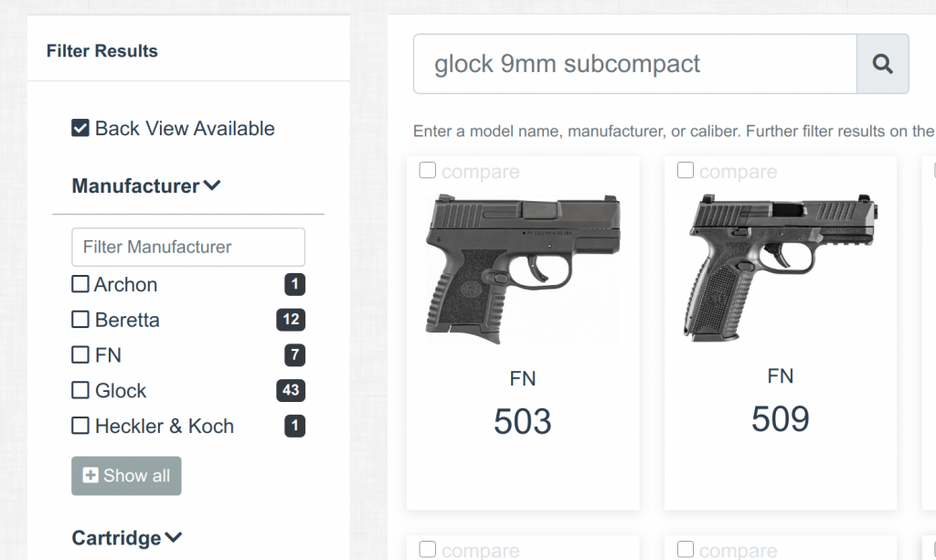
Task: Click the FN count badge 7
Action: coord(295,355)
